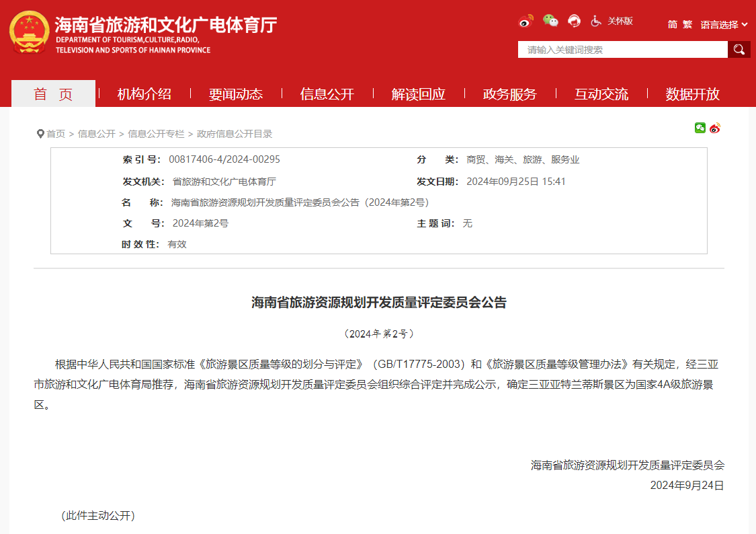This screenshot has height=534, width=756.
Task: Select the accessibility wheelchair icon
Action: point(595,21)
